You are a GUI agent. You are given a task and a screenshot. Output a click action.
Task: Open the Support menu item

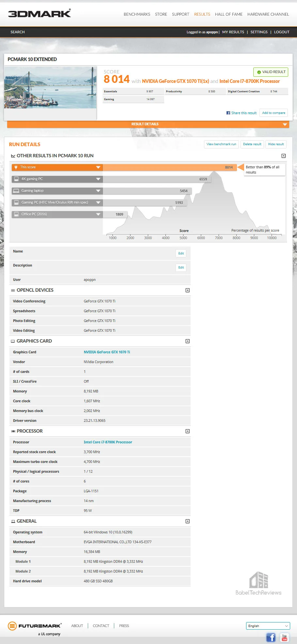point(180,14)
